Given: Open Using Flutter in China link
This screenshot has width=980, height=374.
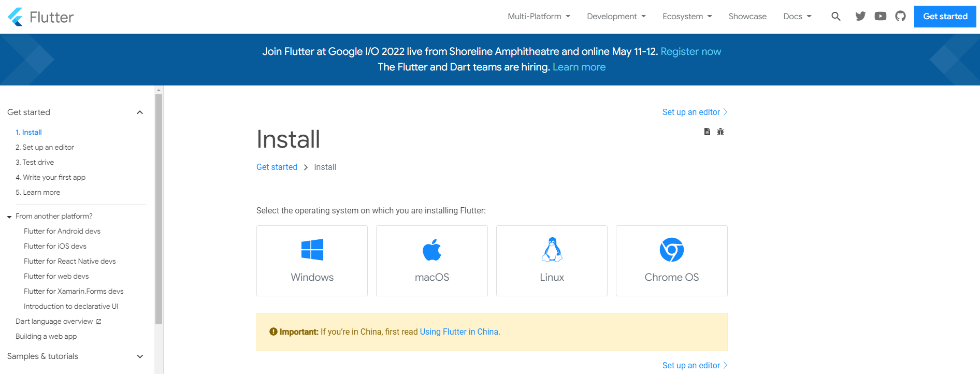Looking at the screenshot, I should point(459,332).
